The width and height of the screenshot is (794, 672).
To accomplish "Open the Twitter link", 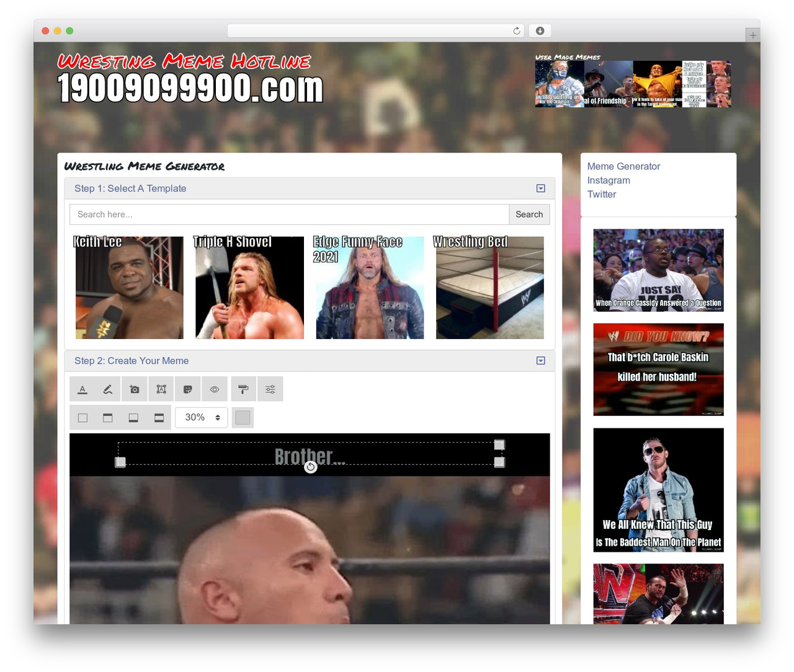I will [602, 194].
